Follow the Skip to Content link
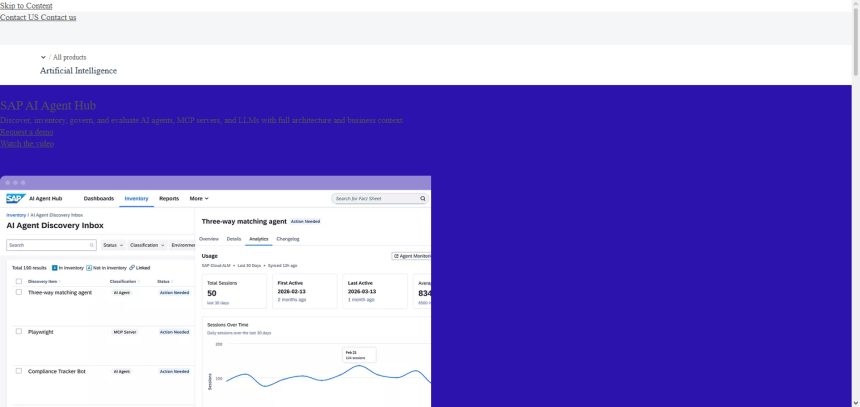This screenshot has width=860, height=407. 26,5
